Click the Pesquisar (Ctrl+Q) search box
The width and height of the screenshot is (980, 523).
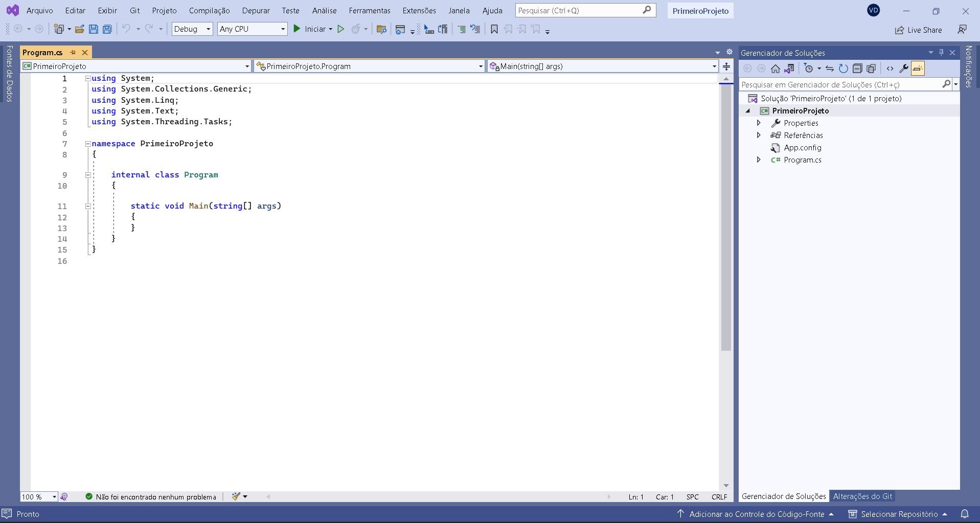[x=585, y=10]
